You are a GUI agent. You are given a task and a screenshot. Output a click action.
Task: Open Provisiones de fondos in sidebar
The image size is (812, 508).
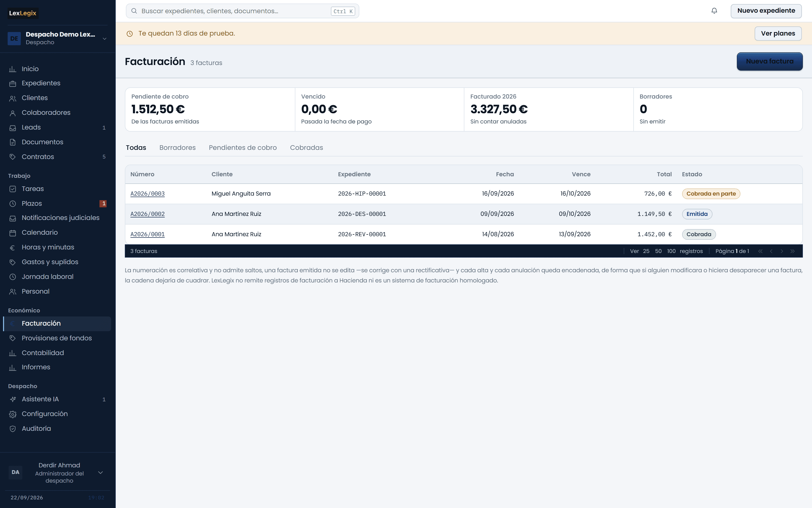(57, 338)
